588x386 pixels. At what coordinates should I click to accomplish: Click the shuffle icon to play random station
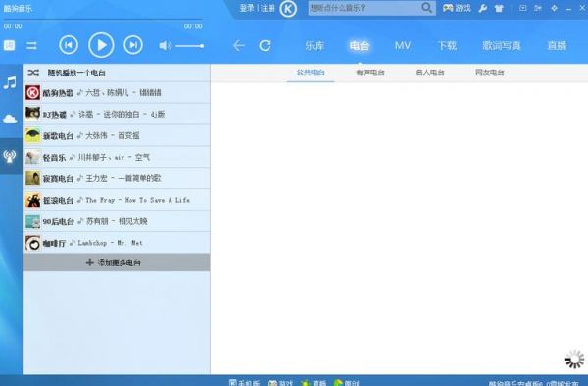tap(33, 72)
